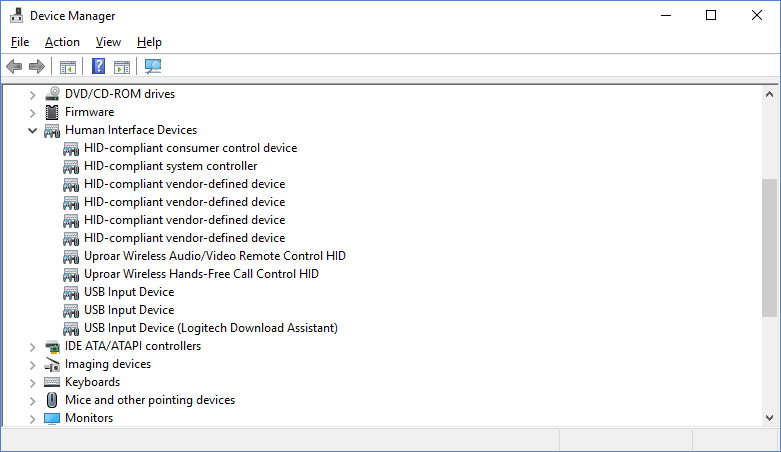Click the DVD/CD-ROM drives device icon
781x452 pixels.
click(53, 94)
